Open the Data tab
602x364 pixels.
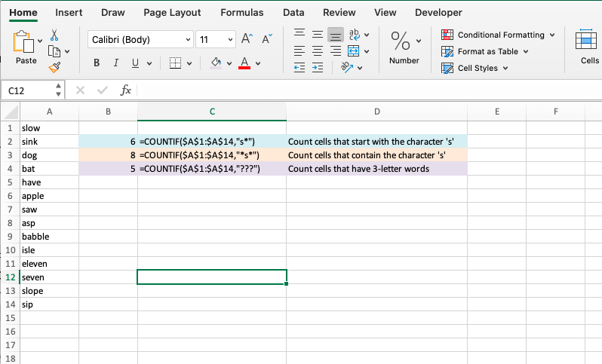[x=293, y=13]
